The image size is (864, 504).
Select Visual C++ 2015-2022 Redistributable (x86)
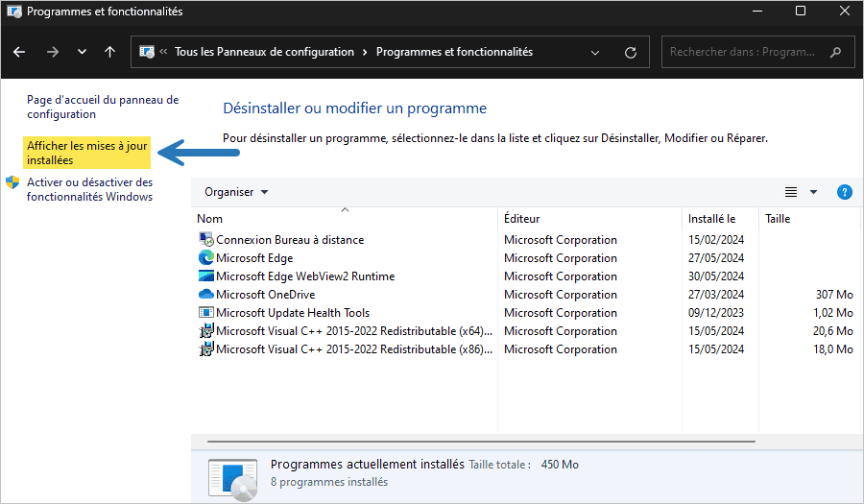(x=354, y=348)
